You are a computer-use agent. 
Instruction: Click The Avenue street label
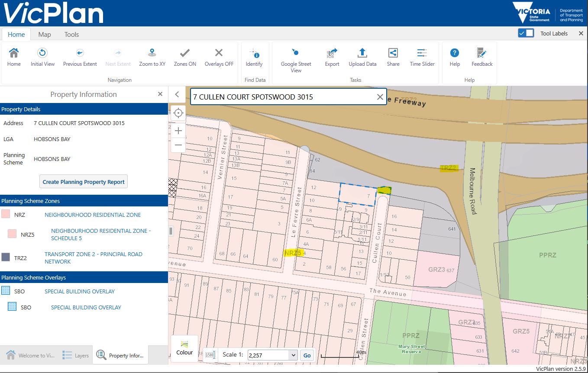388,293
